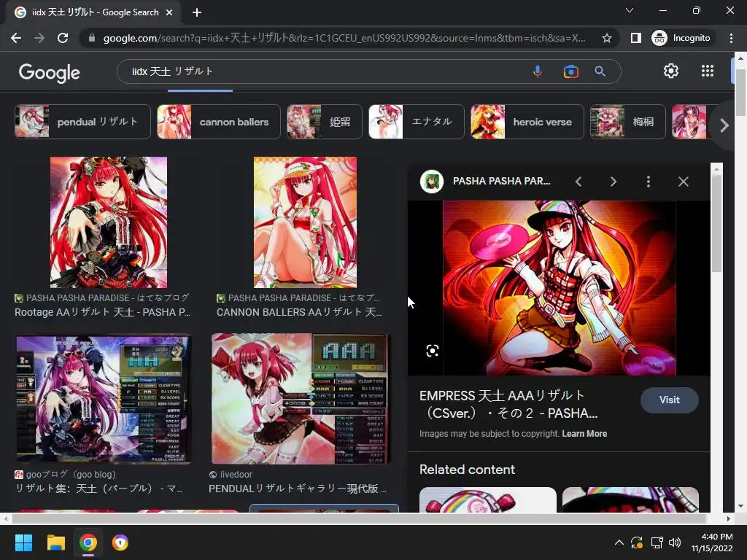Open the Google apps grid
This screenshot has width=747, height=560.
[x=708, y=71]
